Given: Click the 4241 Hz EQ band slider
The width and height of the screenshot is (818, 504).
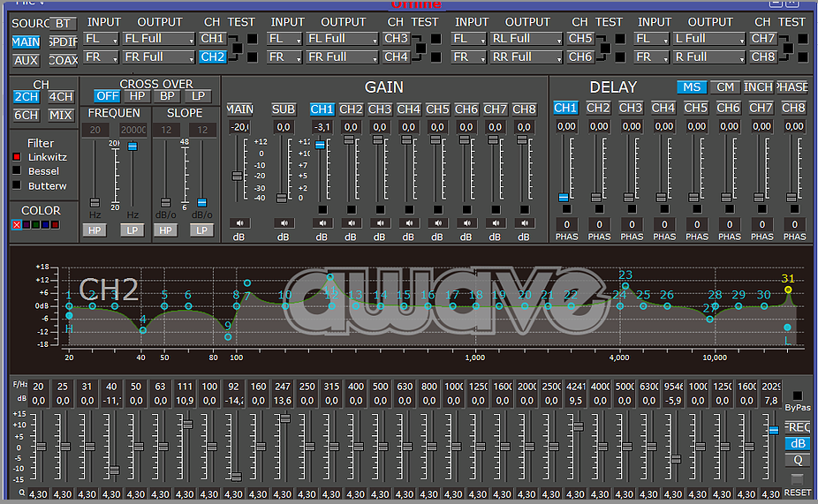Looking at the screenshot, I should tap(578, 426).
